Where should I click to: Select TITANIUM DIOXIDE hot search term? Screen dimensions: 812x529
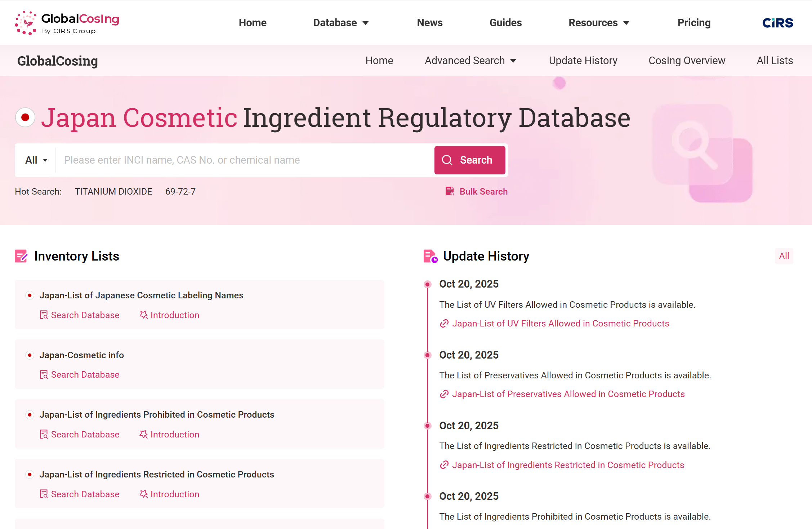point(113,191)
